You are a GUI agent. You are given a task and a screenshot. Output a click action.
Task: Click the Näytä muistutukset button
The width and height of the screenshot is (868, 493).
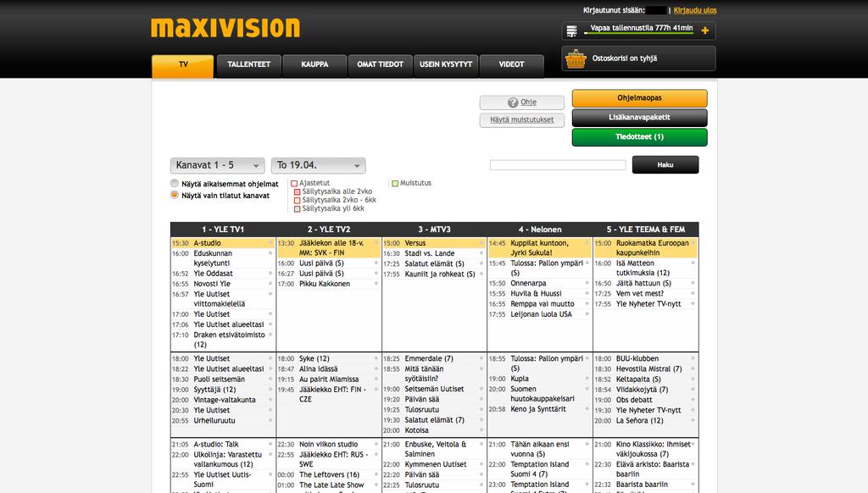tap(522, 120)
